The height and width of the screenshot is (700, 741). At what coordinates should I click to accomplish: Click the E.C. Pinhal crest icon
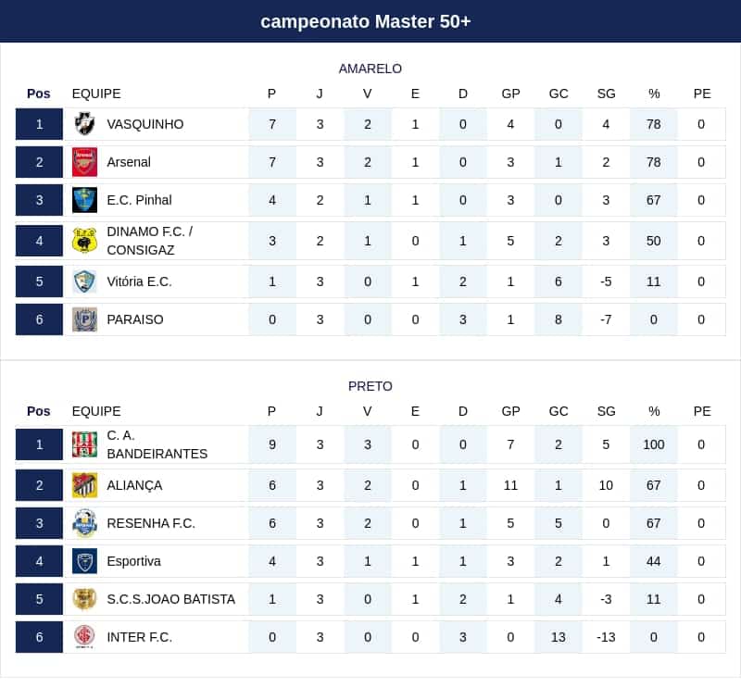(84, 200)
